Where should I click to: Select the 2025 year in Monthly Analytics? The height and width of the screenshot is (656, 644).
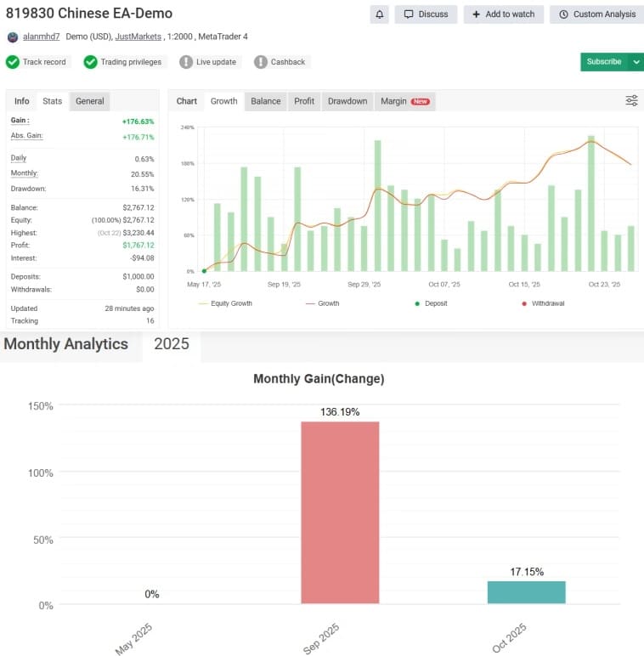click(x=171, y=344)
